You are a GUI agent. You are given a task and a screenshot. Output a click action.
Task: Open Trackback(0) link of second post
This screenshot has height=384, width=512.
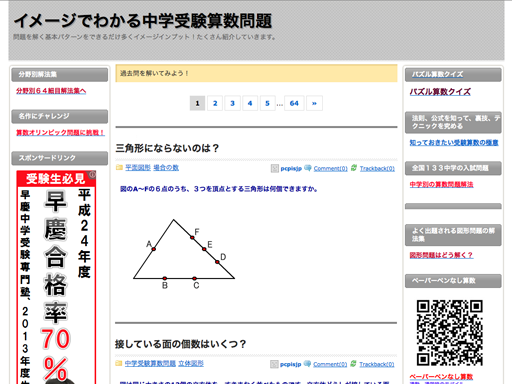[x=377, y=364]
